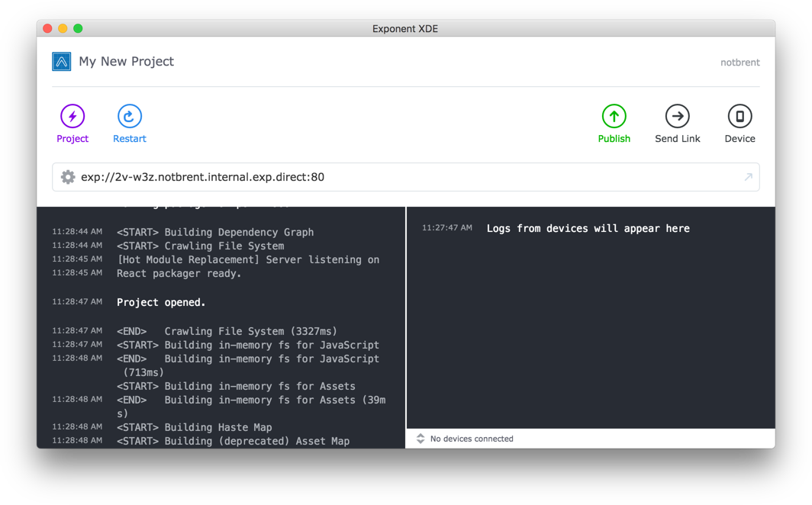Click the "Building (deprecated) Asset Map" log line
Image resolution: width=812 pixels, height=505 pixels.
233,441
